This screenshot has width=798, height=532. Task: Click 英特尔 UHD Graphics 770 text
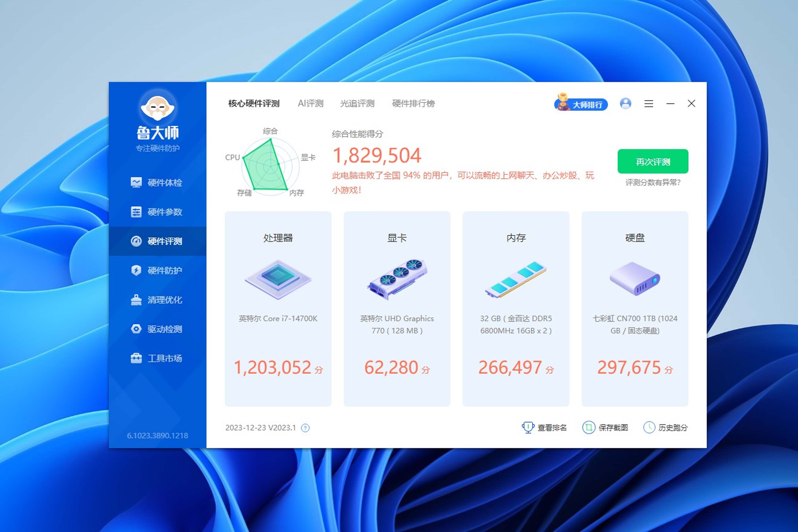(397, 325)
